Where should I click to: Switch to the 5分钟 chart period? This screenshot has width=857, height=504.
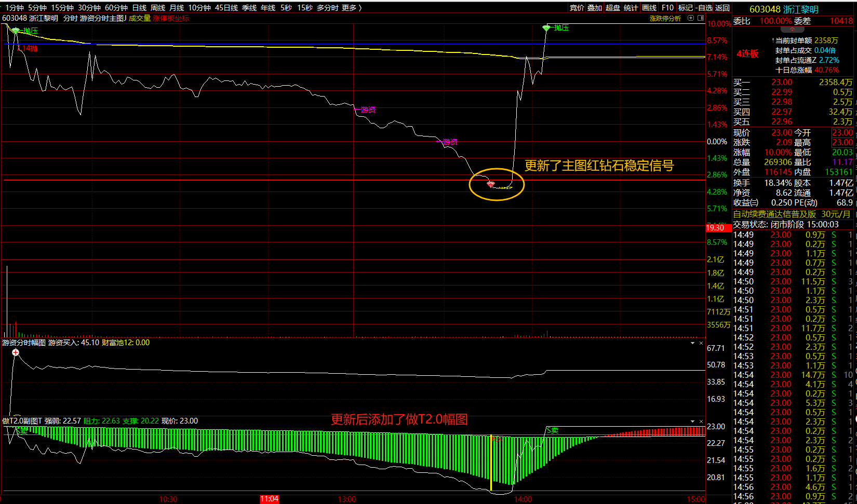pyautogui.click(x=37, y=8)
